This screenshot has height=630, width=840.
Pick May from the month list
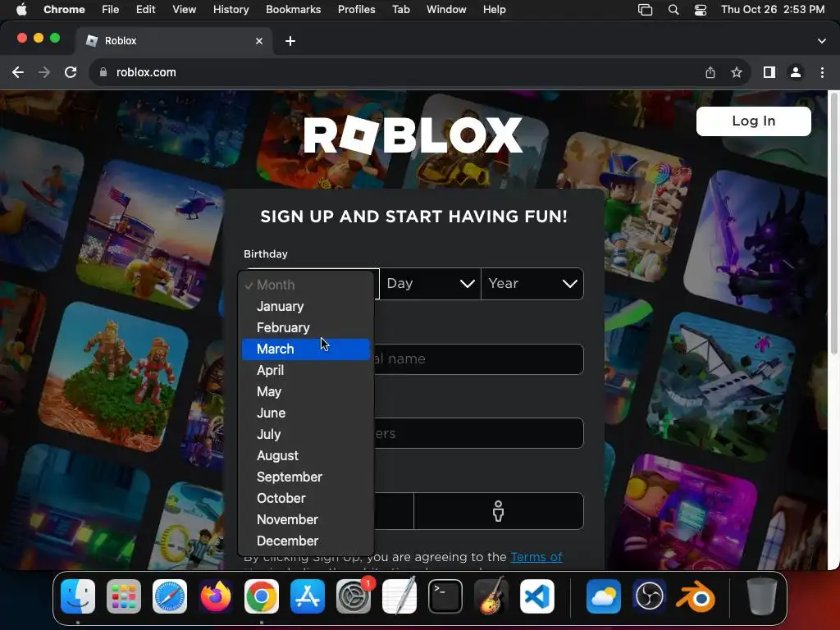tap(305, 392)
